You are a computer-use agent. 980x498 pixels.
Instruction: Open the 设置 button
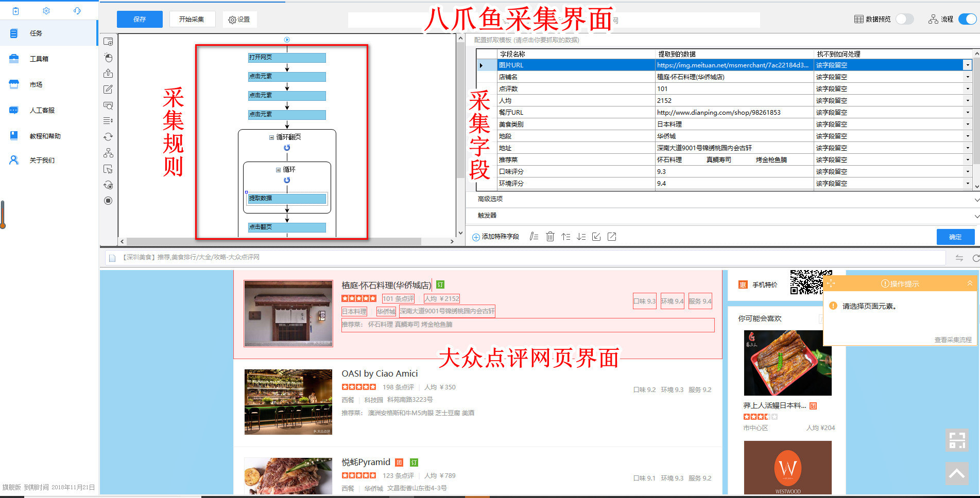(239, 20)
